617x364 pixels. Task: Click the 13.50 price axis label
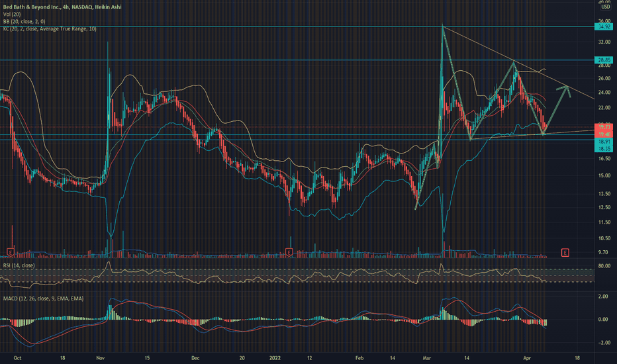pyautogui.click(x=604, y=194)
